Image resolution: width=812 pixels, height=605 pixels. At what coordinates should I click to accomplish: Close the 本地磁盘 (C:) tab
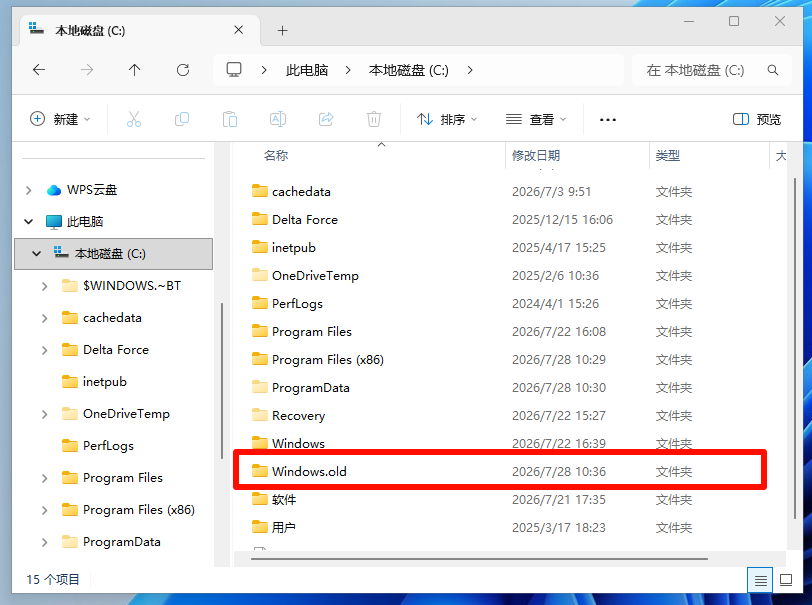coord(239,30)
